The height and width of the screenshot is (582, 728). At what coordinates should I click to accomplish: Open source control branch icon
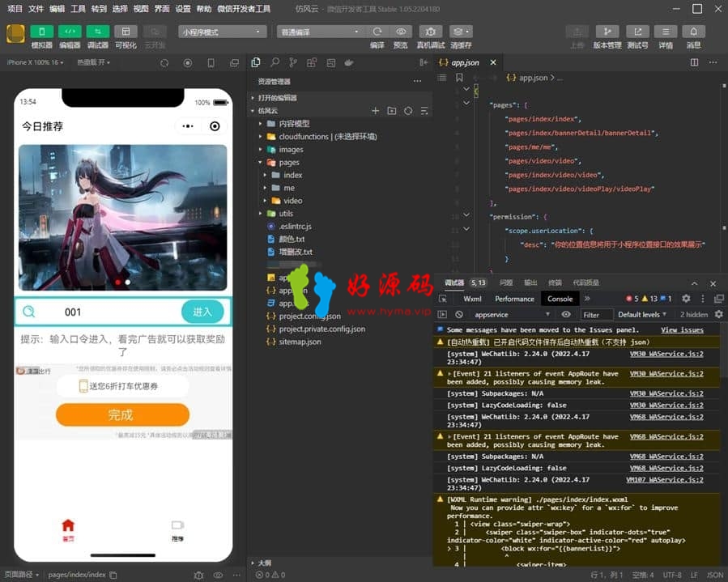(x=293, y=62)
